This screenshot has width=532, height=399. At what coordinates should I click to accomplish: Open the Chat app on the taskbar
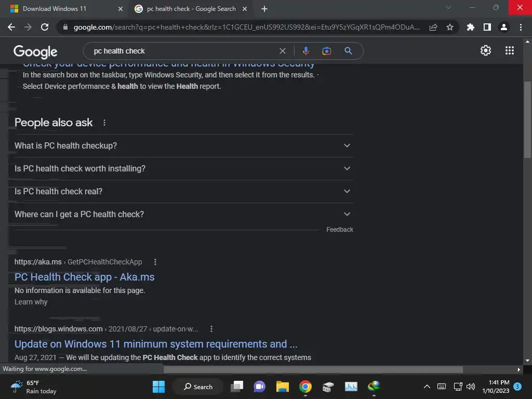click(260, 387)
